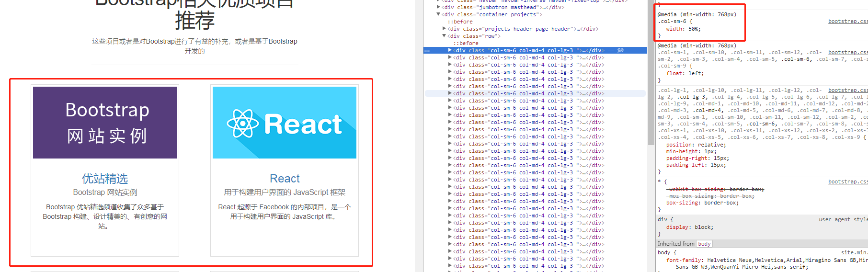Expand the jumbotron masthead div
Image resolution: width=868 pixels, height=272 pixels.
[x=438, y=7]
